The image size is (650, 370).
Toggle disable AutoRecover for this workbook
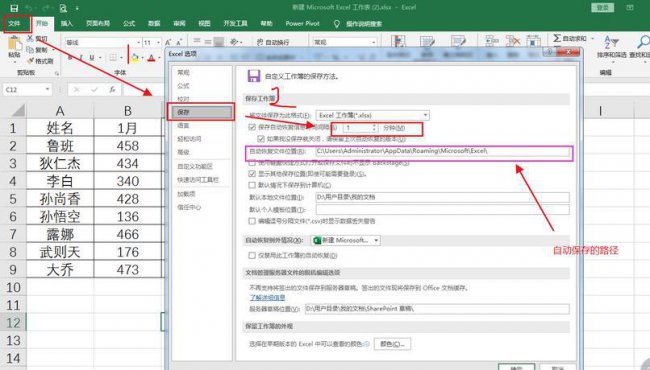click(252, 255)
